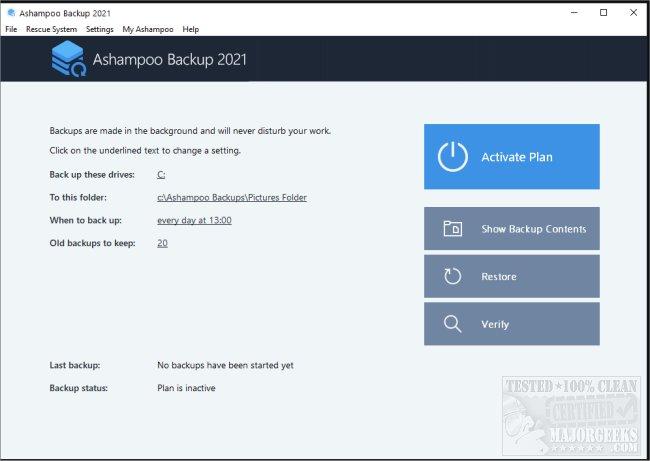The height and width of the screenshot is (461, 650).
Task: Maximize the Ashampoo Backup window
Action: click(604, 13)
